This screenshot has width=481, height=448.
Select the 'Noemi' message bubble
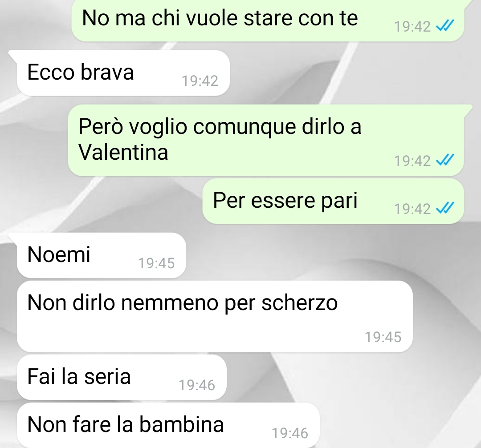pyautogui.click(x=101, y=255)
